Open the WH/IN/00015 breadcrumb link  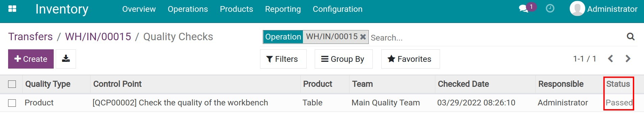click(x=98, y=36)
